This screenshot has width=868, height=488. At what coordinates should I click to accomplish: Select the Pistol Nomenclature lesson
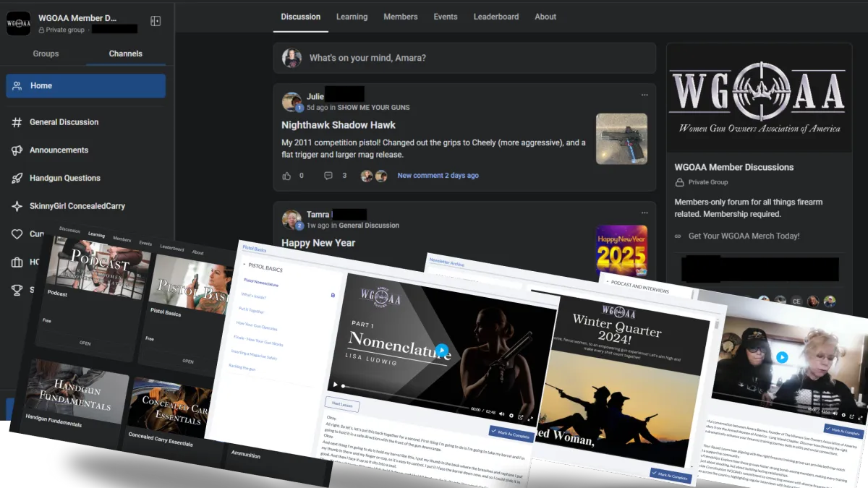coord(260,283)
